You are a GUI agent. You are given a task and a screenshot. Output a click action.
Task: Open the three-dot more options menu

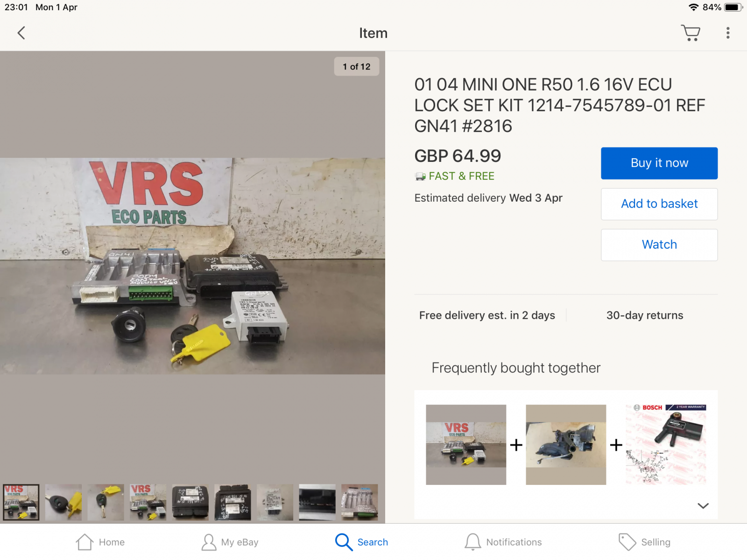[728, 33]
